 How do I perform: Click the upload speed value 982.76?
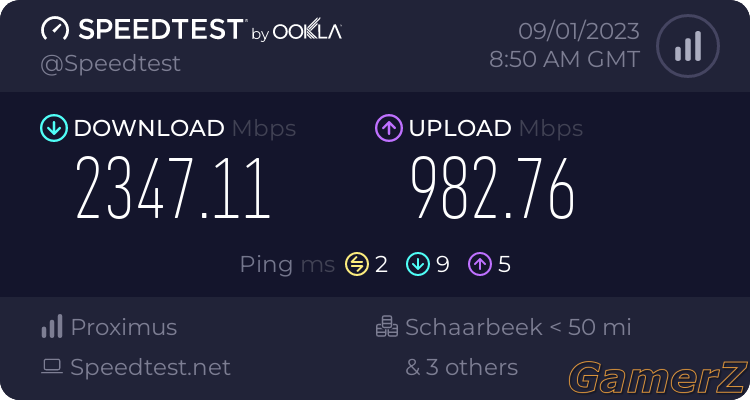493,188
